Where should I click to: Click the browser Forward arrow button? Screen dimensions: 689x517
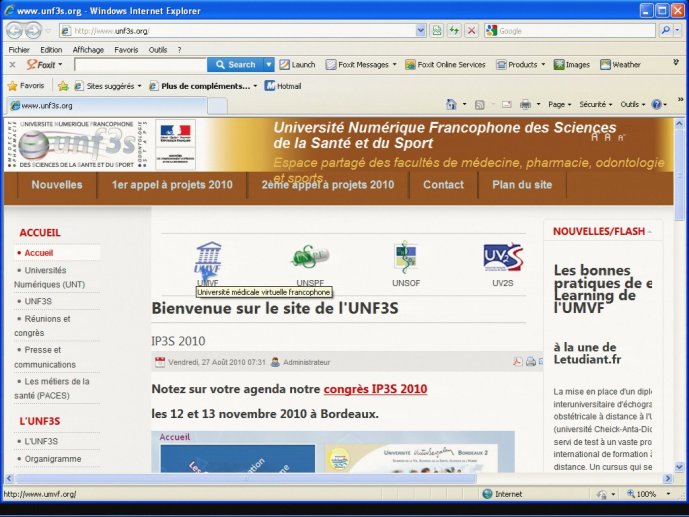click(x=33, y=31)
